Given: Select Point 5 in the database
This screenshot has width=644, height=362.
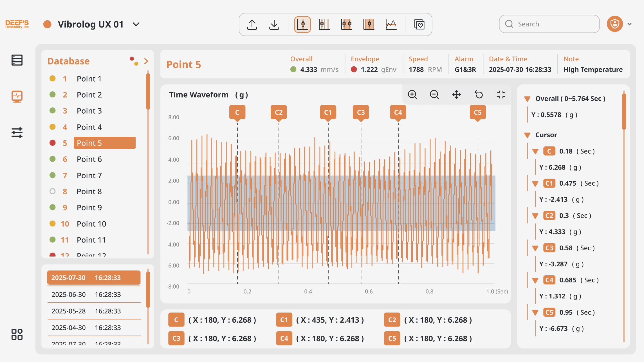Looking at the screenshot, I should (104, 143).
